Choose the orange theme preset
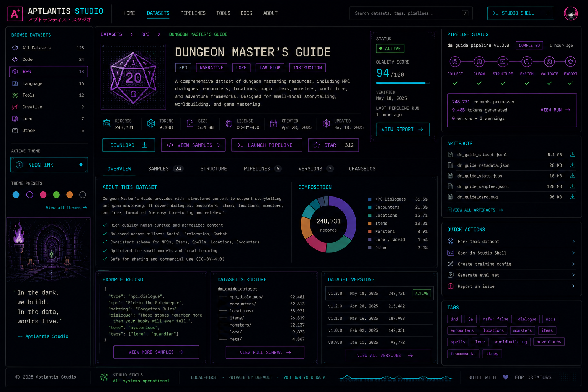Image resolution: width=588 pixels, height=392 pixels. pos(69,195)
